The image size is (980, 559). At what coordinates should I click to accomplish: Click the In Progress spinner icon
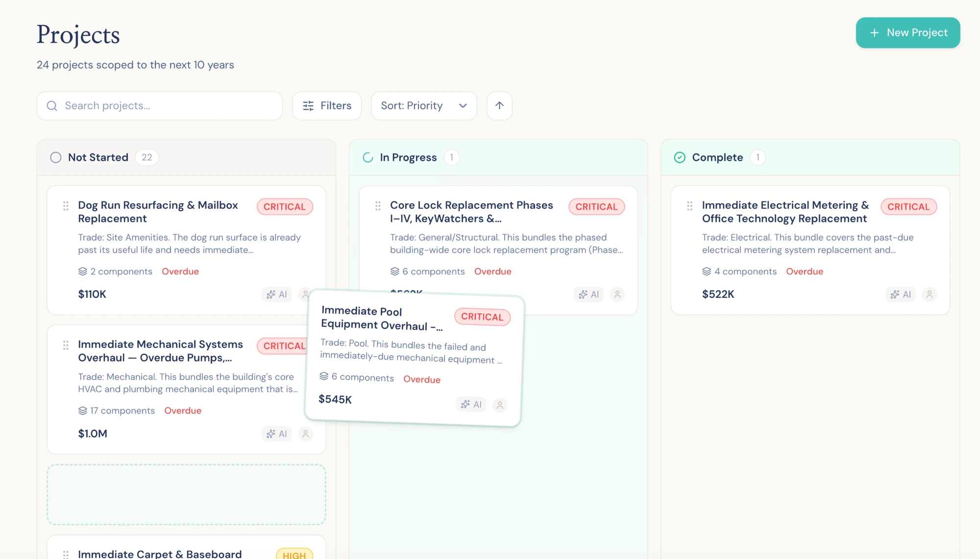pos(368,157)
